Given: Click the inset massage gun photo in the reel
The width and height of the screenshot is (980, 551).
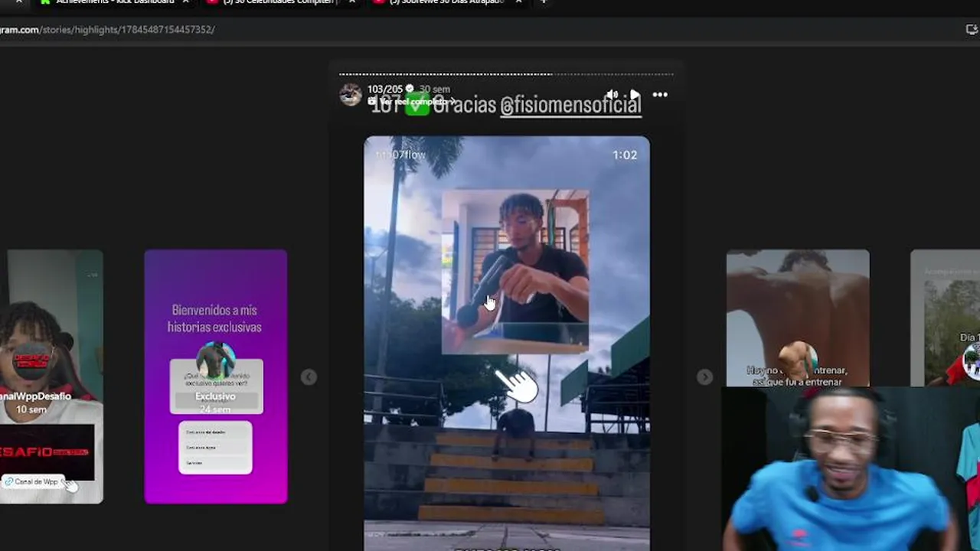Looking at the screenshot, I should [515, 272].
